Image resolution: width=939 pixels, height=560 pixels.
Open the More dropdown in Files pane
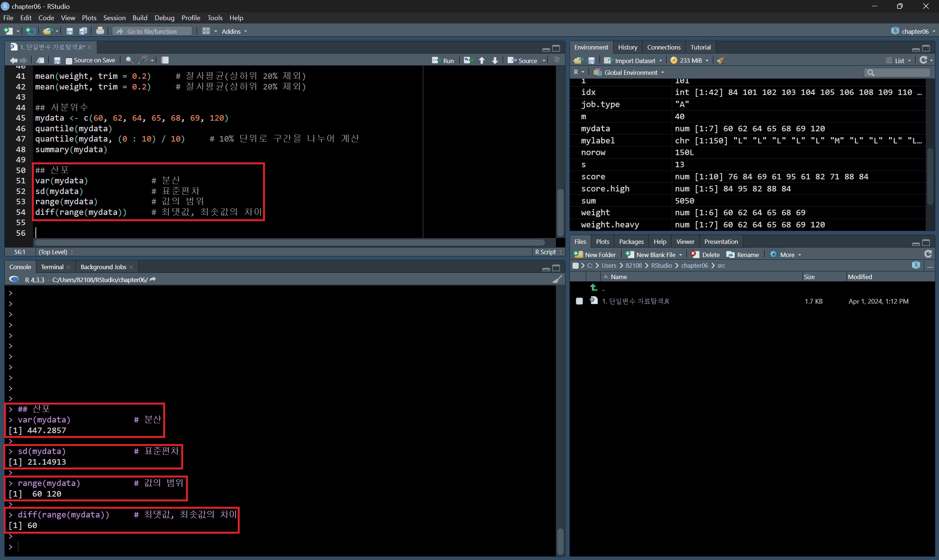[x=786, y=255]
